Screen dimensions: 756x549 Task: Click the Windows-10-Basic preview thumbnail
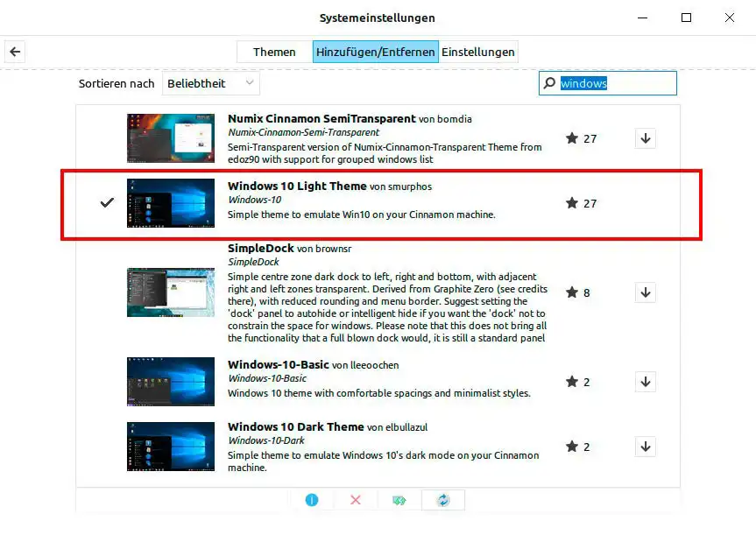click(171, 382)
